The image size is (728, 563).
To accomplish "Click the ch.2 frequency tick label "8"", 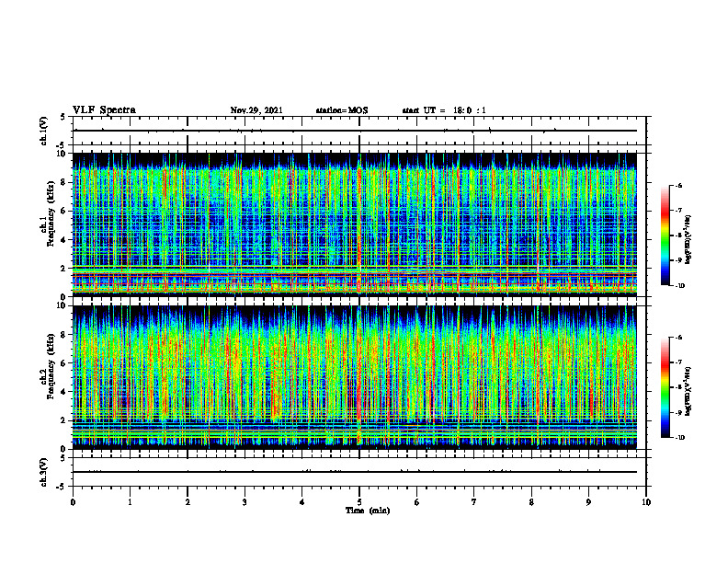I will [x=64, y=335].
